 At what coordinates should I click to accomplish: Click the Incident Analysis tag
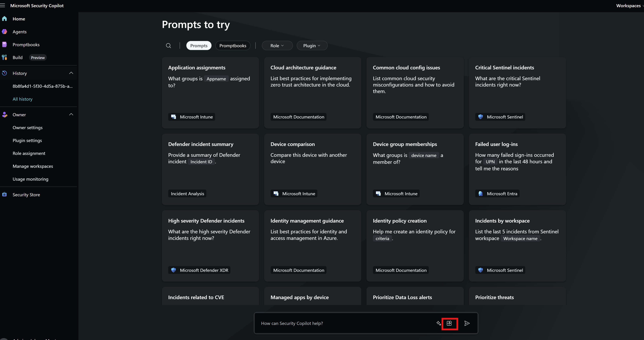point(187,194)
